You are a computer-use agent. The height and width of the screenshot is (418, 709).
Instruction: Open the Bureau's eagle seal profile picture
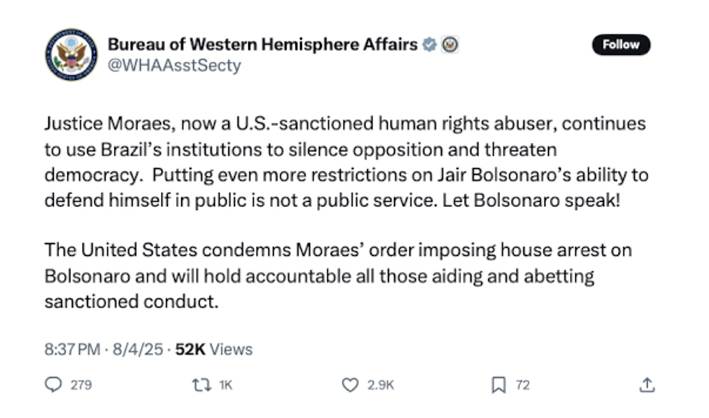tap(69, 55)
